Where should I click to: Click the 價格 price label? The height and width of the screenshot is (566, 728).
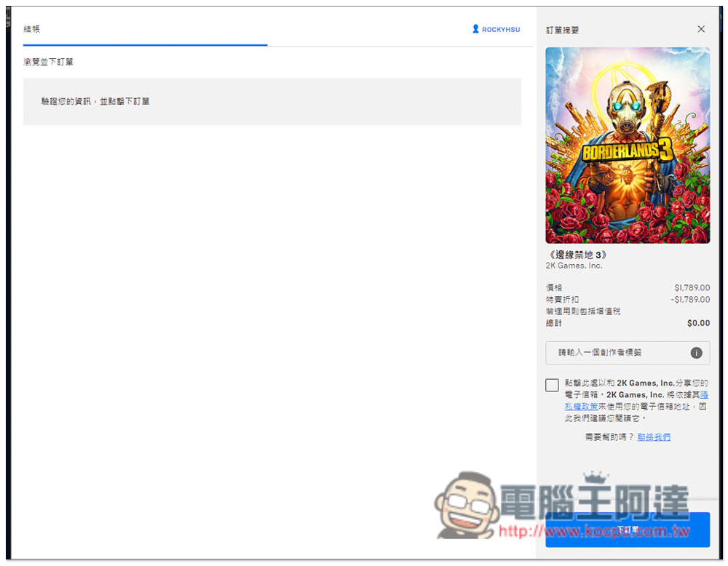click(554, 287)
